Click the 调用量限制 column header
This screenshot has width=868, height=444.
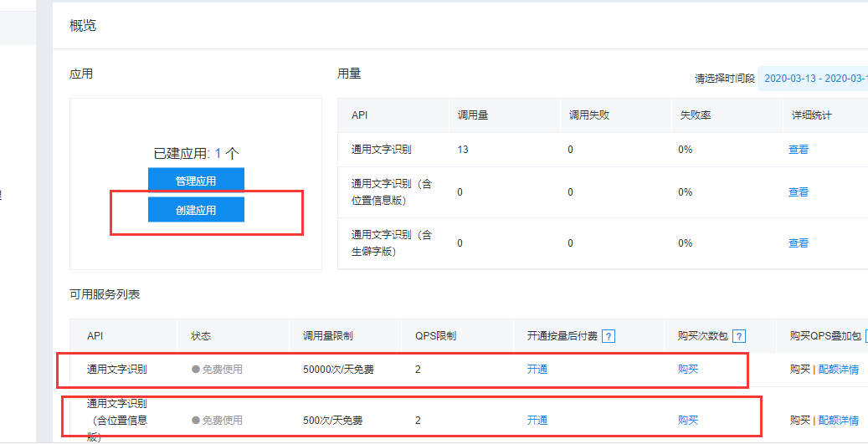click(328, 335)
